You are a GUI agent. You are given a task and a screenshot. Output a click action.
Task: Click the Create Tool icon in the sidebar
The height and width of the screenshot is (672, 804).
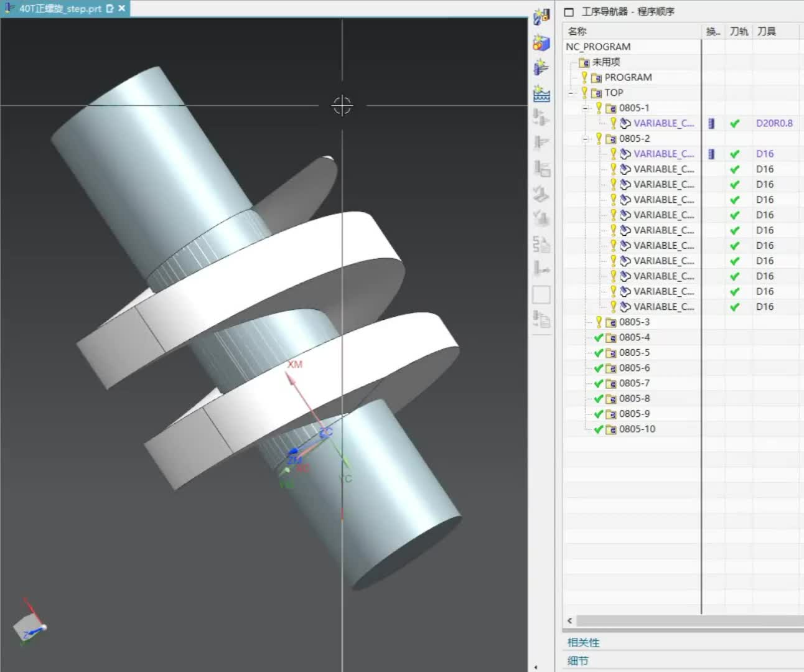(x=541, y=17)
